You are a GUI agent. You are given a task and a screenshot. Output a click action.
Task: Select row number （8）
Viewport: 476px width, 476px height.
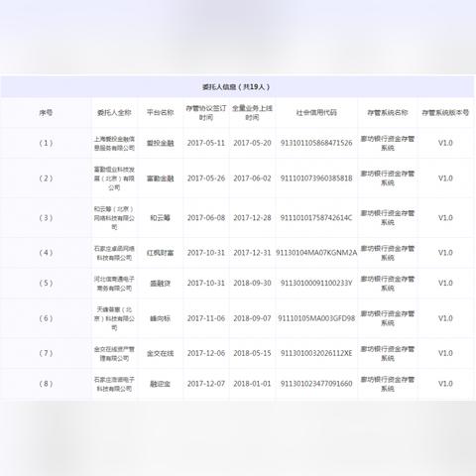pyautogui.click(x=46, y=384)
